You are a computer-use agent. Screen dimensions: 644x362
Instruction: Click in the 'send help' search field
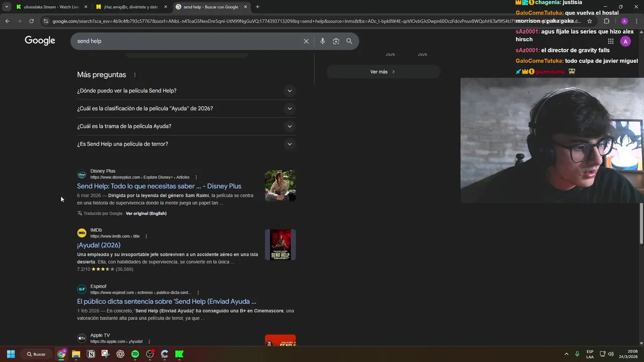pyautogui.click(x=189, y=41)
